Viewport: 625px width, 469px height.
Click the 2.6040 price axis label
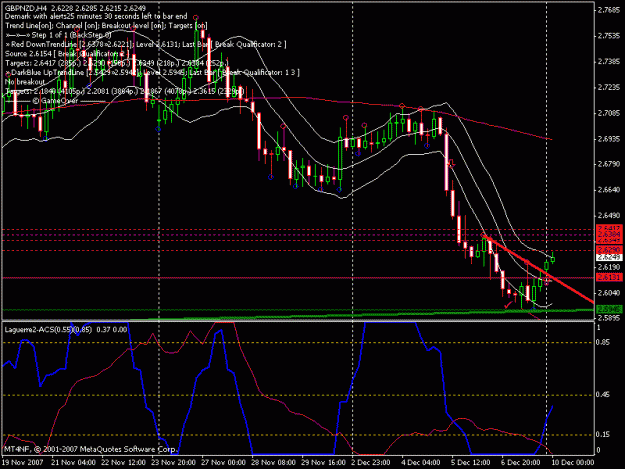609,292
